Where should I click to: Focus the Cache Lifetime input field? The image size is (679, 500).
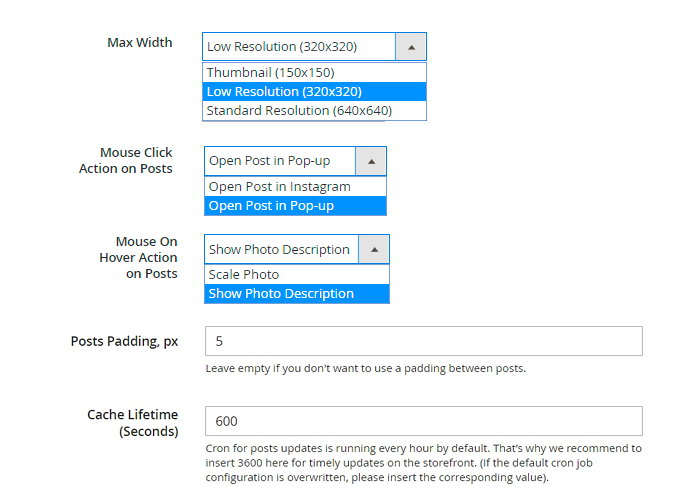423,421
